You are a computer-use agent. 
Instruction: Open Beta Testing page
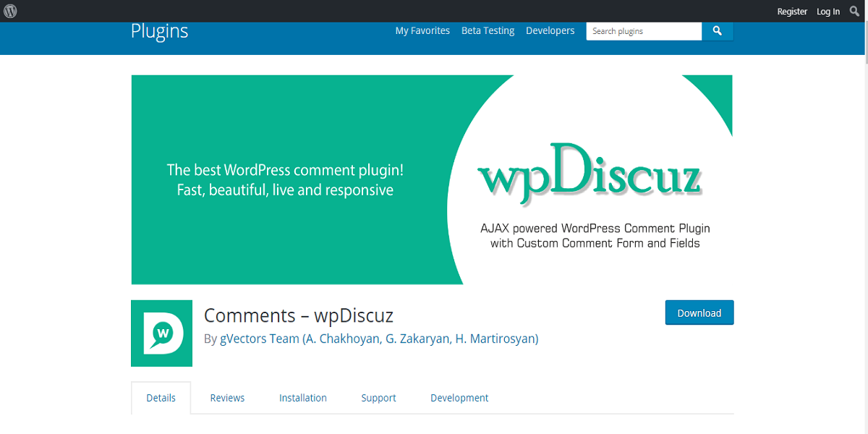click(488, 31)
